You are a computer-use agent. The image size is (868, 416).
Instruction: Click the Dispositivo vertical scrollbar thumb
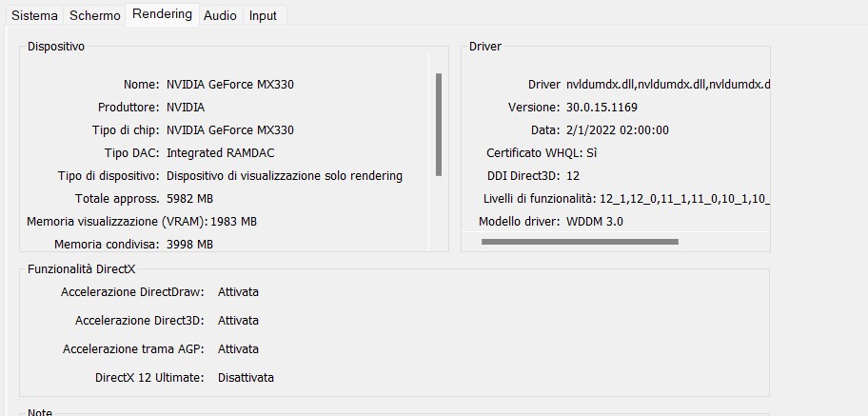click(439, 125)
